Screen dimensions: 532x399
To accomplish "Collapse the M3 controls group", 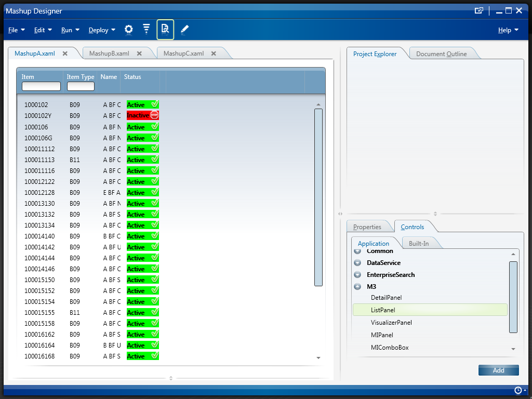I will click(x=357, y=287).
